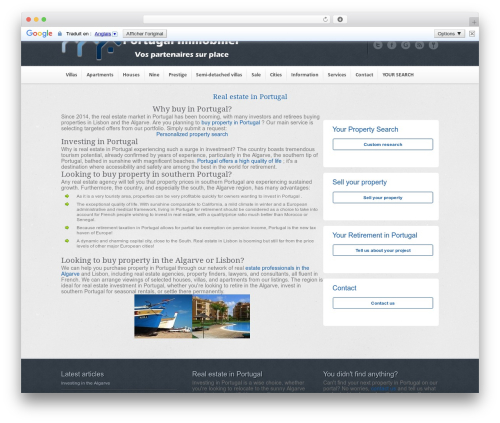The image size is (500, 423).
Task: Click the Afficher l'original button
Action: point(145,34)
